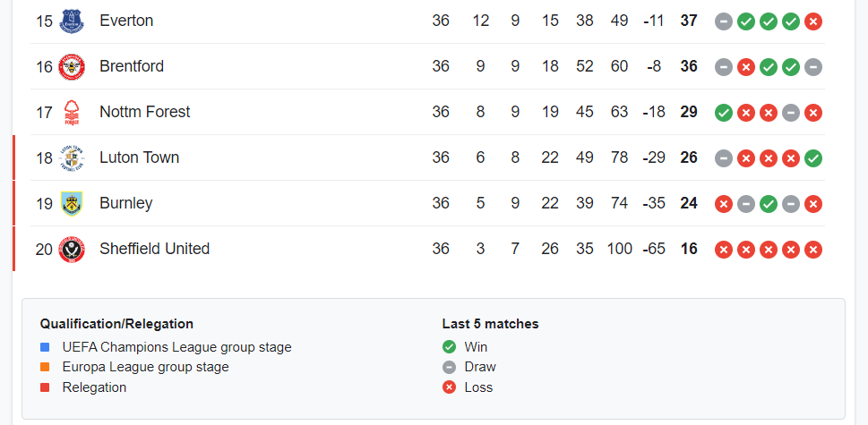
Task: Click the Sheffield United club crest
Action: [72, 250]
